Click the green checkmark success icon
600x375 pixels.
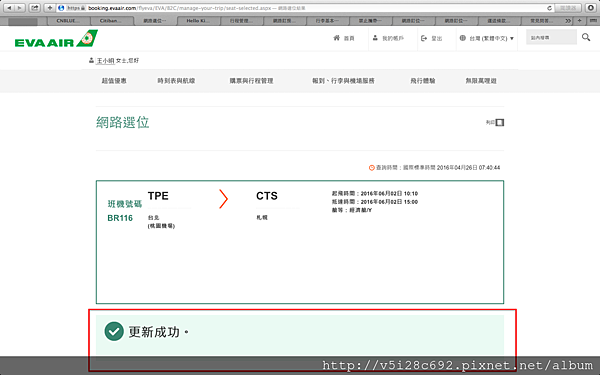click(x=114, y=331)
